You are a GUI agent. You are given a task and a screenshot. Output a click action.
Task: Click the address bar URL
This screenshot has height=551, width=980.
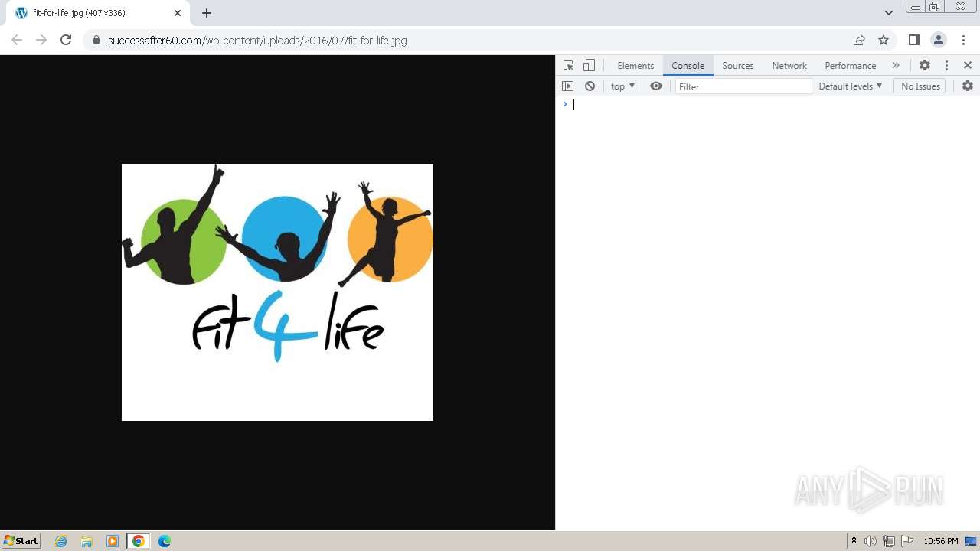coord(257,41)
